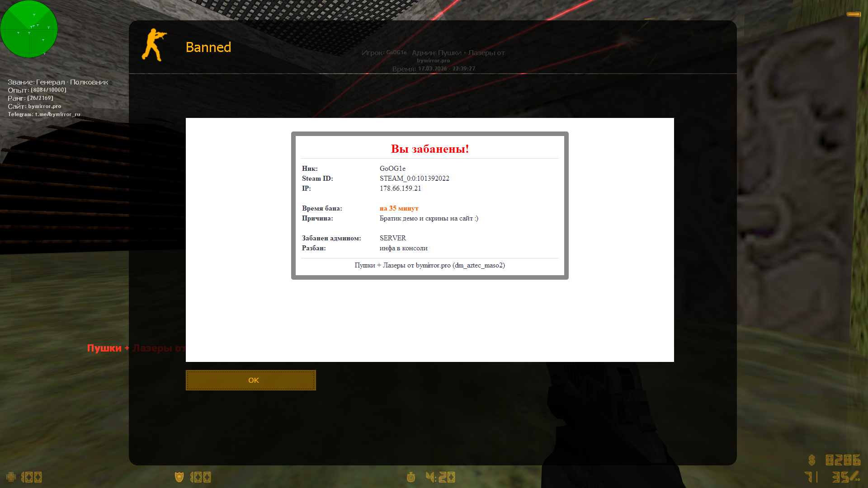Click the nickname GoOG1e in ban info
Image resolution: width=868 pixels, height=488 pixels.
(x=392, y=169)
